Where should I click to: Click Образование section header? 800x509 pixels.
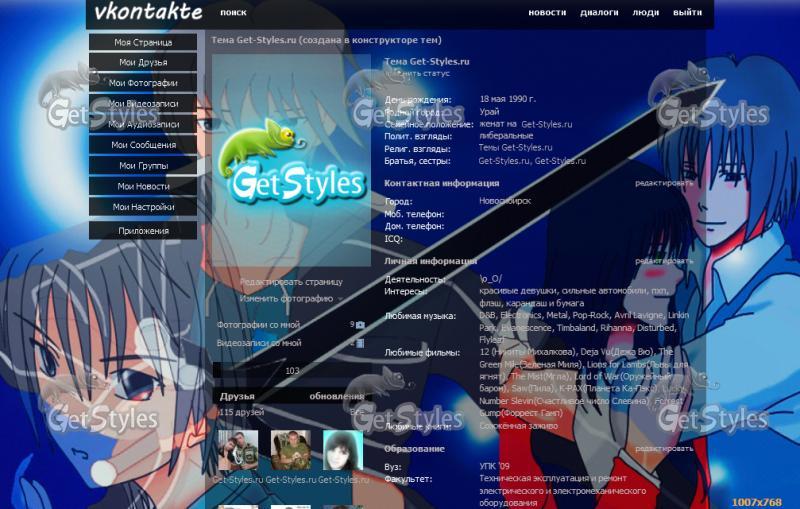click(414, 449)
